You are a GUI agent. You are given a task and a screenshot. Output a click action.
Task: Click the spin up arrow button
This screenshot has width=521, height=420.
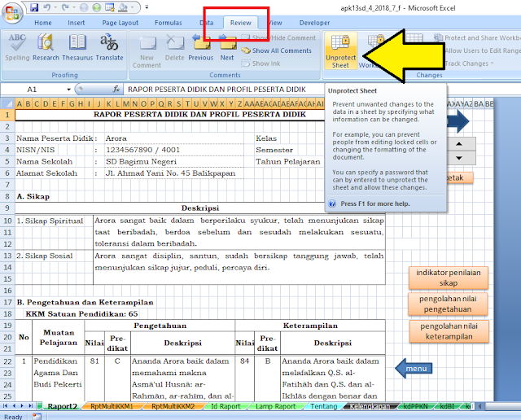[459, 144]
